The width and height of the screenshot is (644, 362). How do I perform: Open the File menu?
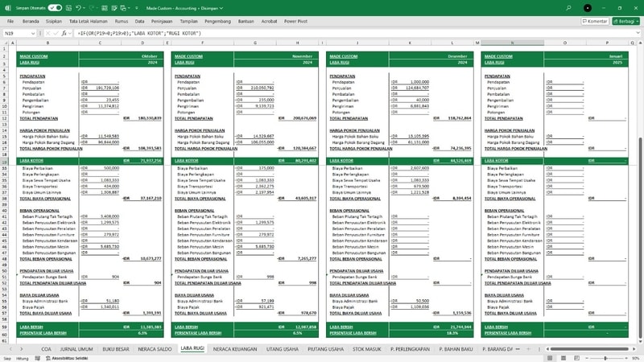click(10, 21)
